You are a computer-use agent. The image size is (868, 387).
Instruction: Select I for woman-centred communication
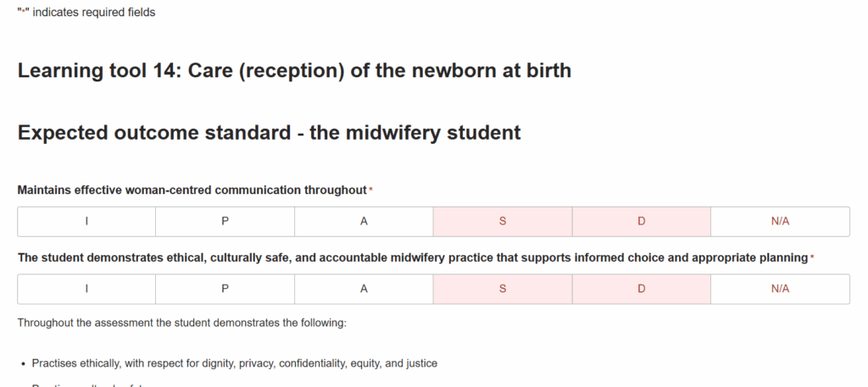(86, 221)
